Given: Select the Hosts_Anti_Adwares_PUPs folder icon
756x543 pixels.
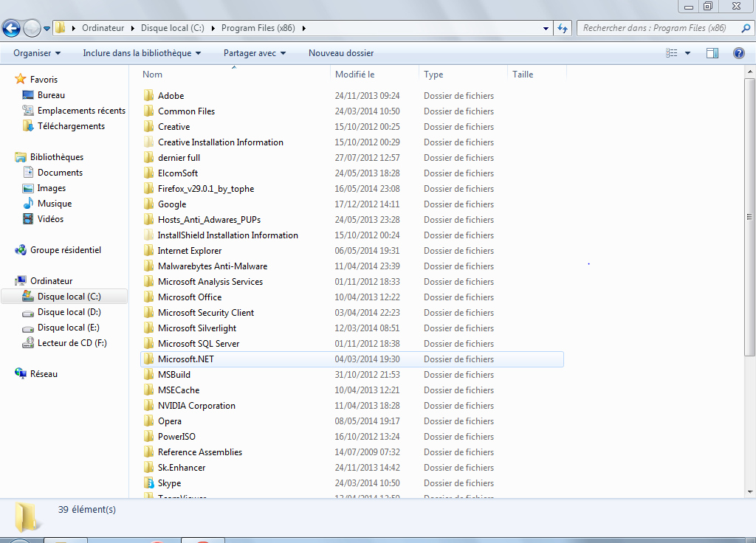Looking at the screenshot, I should (149, 219).
